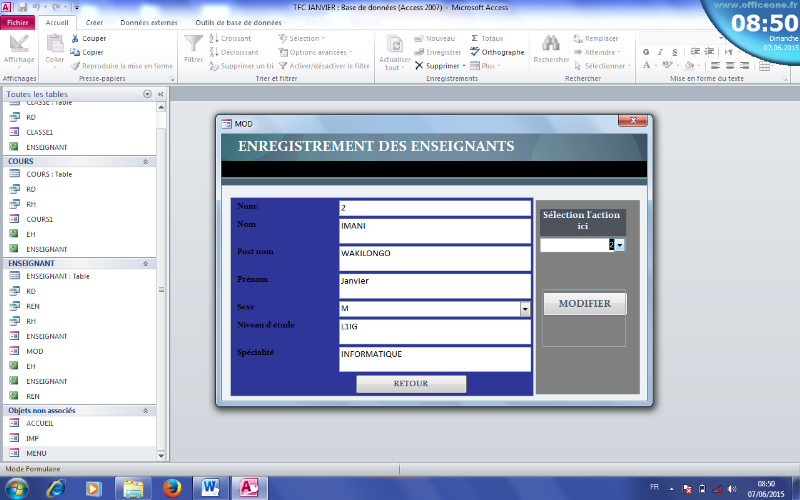The height and width of the screenshot is (500, 800).
Task: Sort records with Décroissant
Action: click(234, 52)
